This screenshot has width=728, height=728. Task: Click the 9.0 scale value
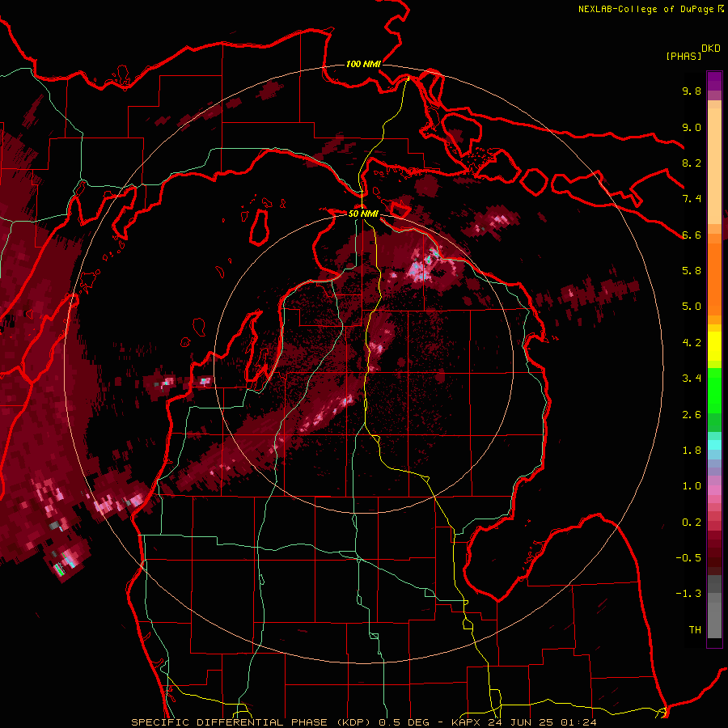[692, 127]
